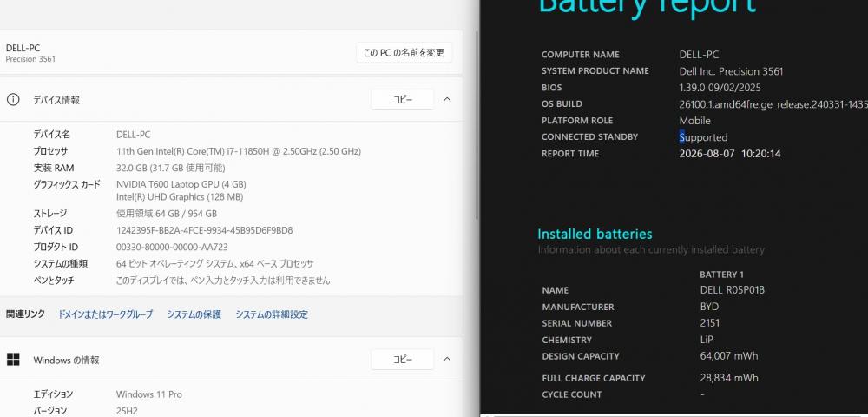Select PLATFORM ROLE value Mobile

pos(694,121)
